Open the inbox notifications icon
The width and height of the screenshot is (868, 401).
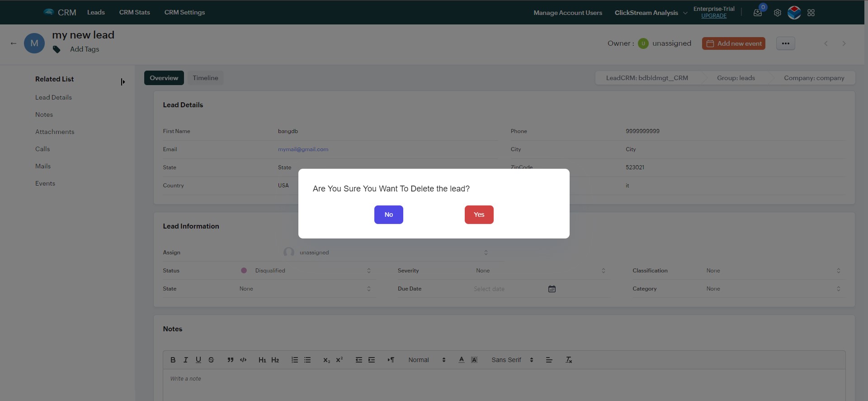pos(758,13)
